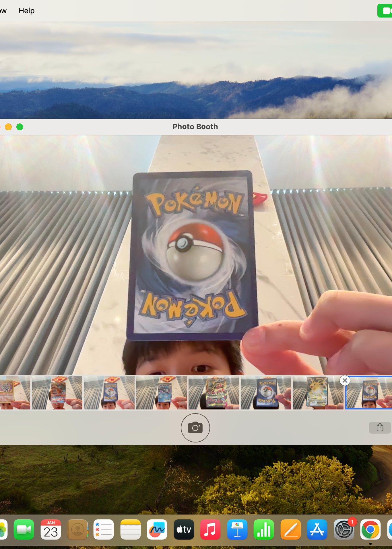Launch the Music app from the Dock
This screenshot has width=392, height=549.
(210, 530)
